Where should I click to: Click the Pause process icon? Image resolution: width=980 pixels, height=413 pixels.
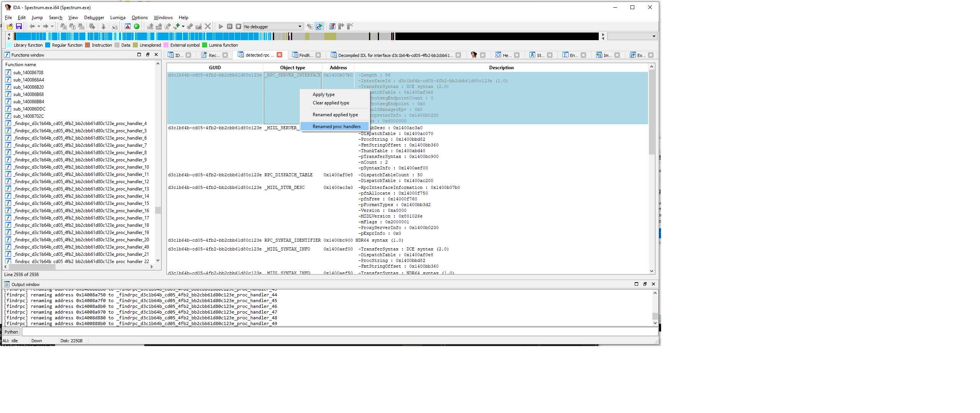[230, 26]
